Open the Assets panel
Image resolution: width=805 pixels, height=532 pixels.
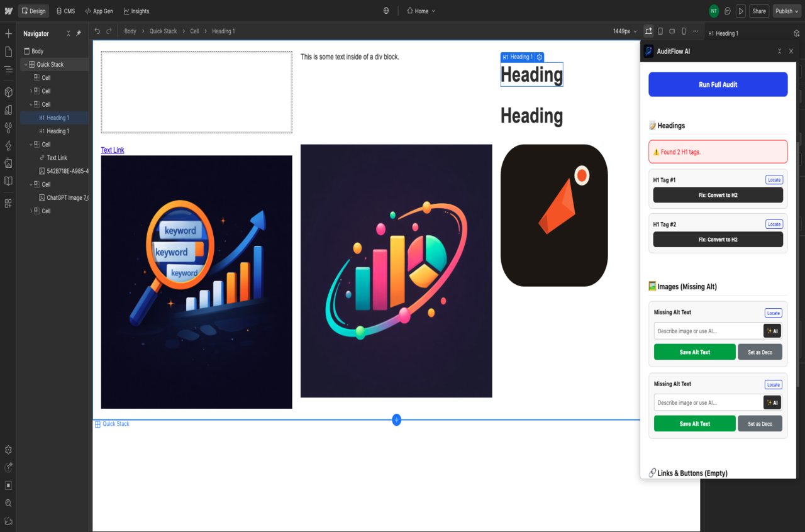(8, 163)
